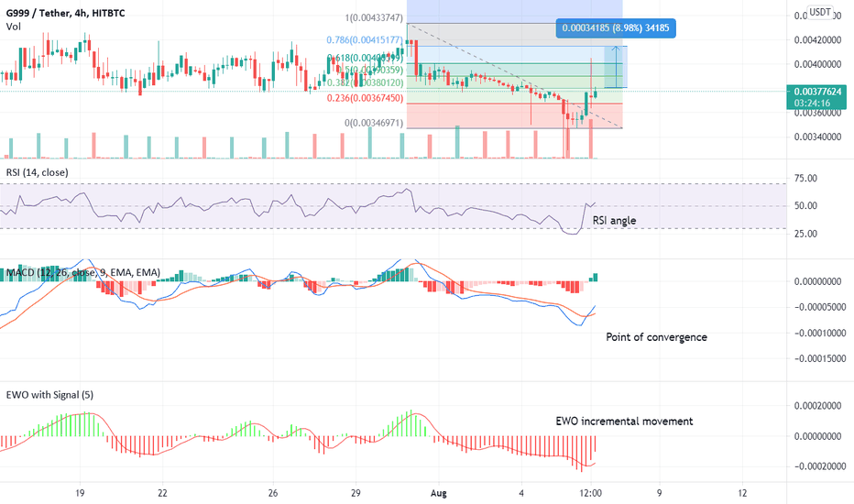
Task: Click the Fibonacci 0.382(0.00380120) level label
Action: point(365,82)
